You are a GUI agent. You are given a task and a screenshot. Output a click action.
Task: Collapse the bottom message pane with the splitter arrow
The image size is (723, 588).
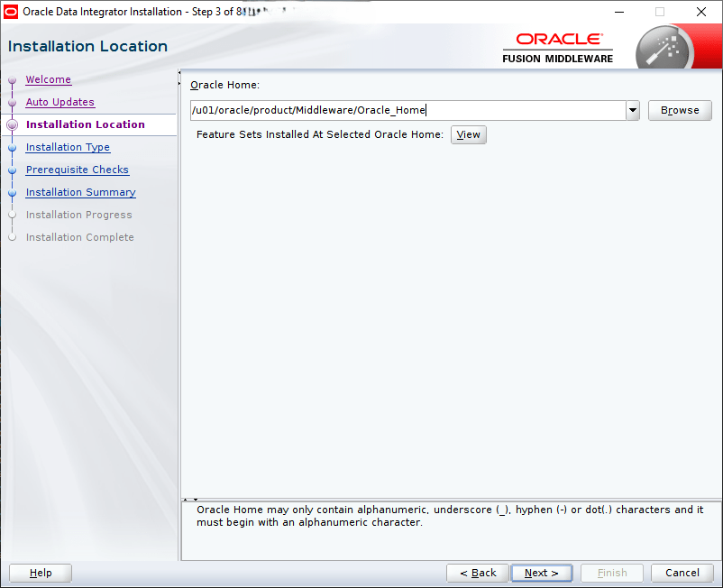(x=196, y=499)
